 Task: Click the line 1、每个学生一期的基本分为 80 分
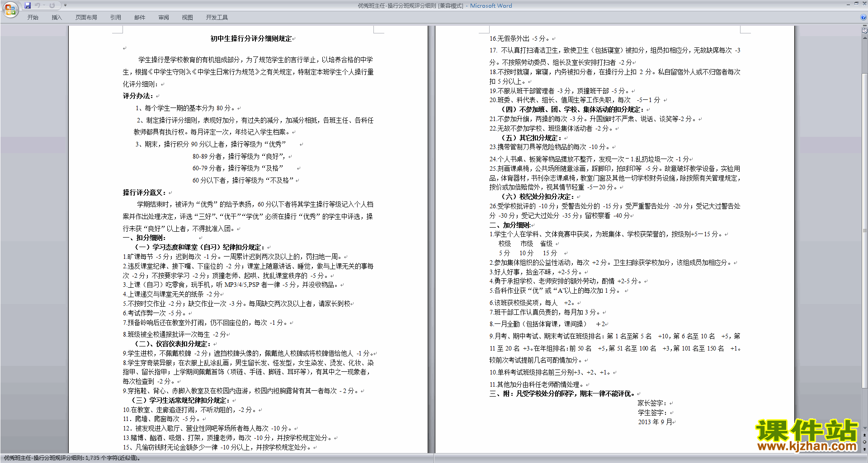[186, 108]
